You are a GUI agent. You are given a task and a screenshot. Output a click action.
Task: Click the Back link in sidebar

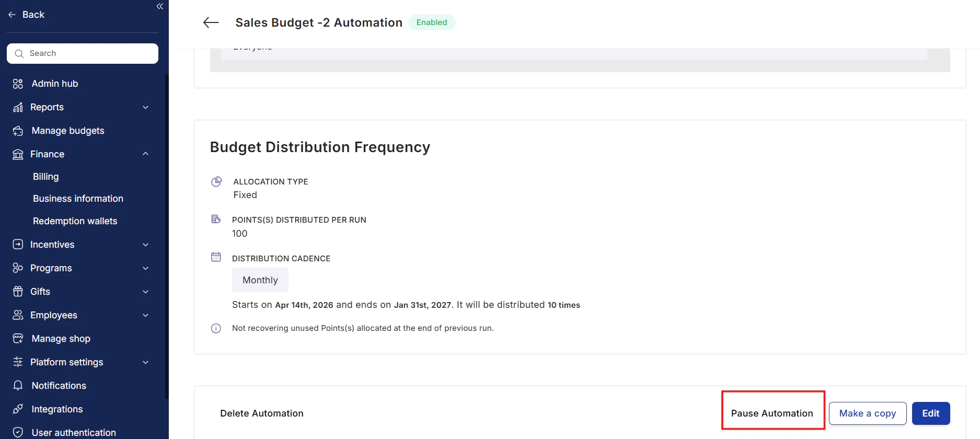(x=33, y=15)
